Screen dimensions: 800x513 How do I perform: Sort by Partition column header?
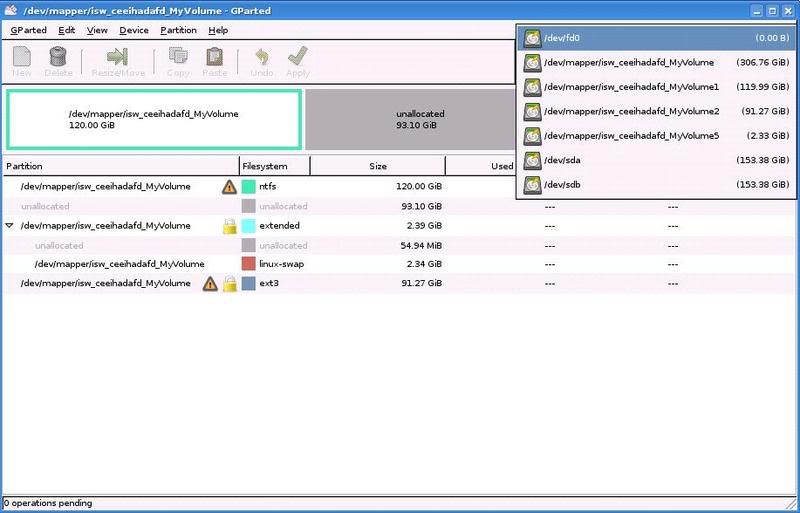(121, 166)
